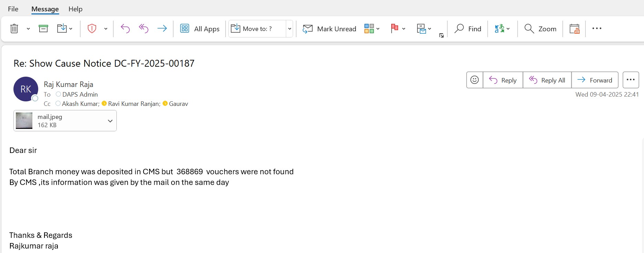Open the Delete options dropdown arrow

28,29
